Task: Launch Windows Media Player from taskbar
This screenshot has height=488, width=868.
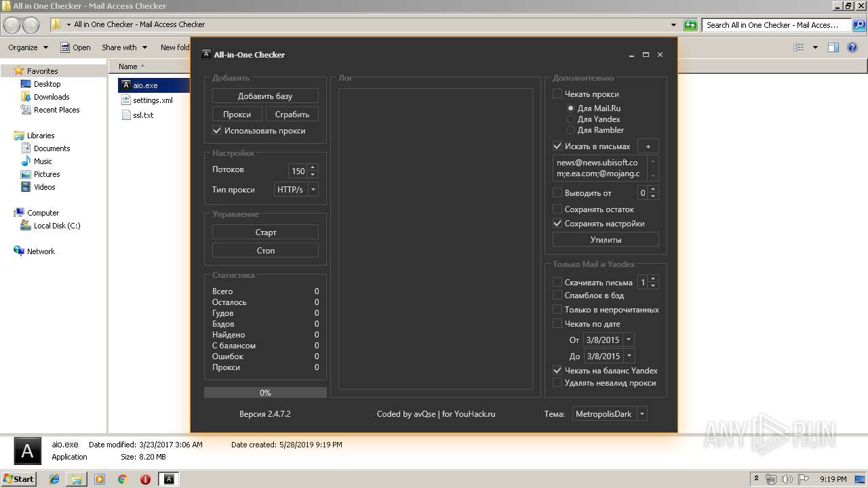Action: (100, 479)
